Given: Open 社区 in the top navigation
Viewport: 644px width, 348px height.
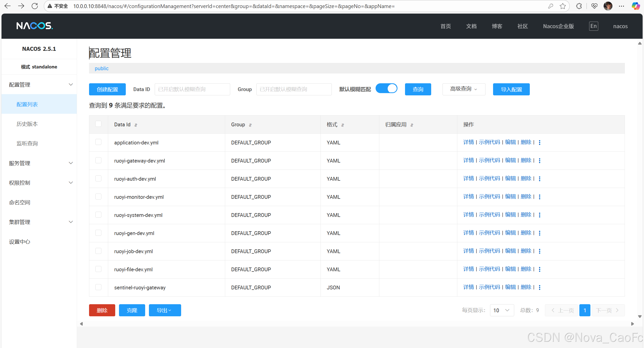Looking at the screenshot, I should [522, 26].
